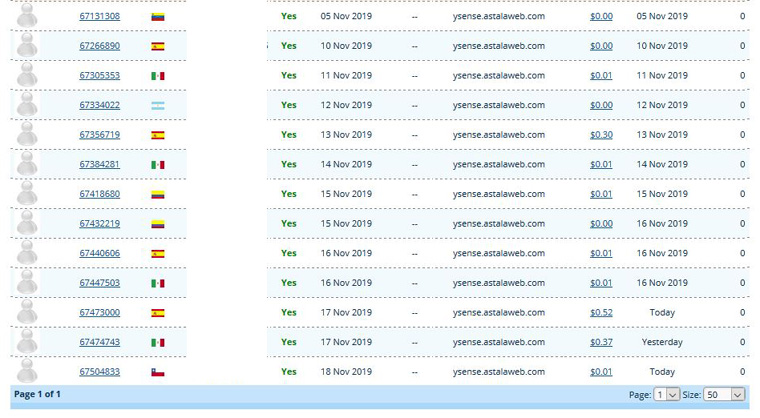Click the Spain flag beside referral 67473000
This screenshot has width=760, height=418.
click(x=157, y=313)
